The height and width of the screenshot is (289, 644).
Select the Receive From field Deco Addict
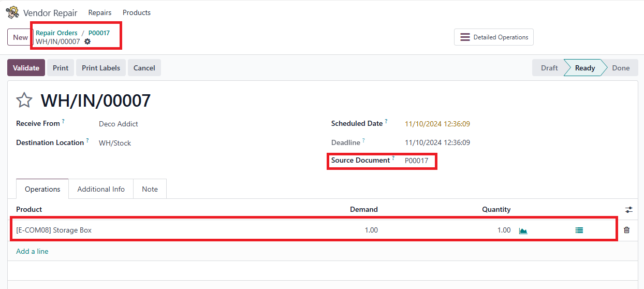[x=119, y=124]
